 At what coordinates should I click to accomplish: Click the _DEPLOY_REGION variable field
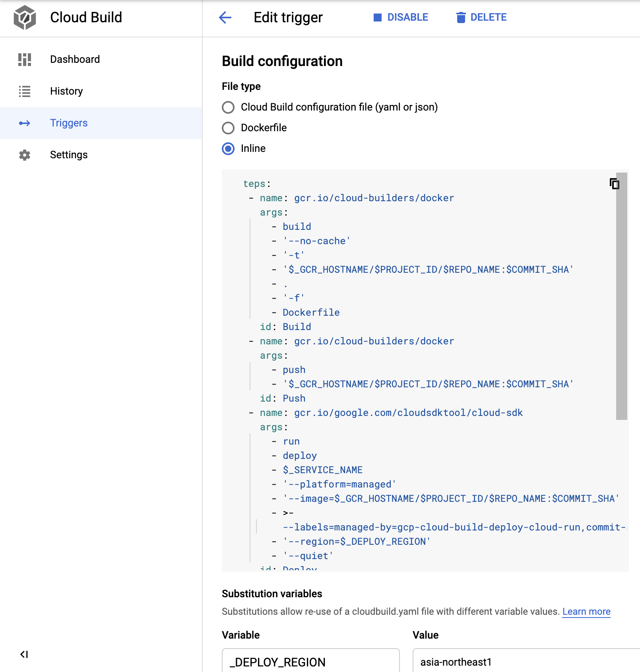click(310, 661)
